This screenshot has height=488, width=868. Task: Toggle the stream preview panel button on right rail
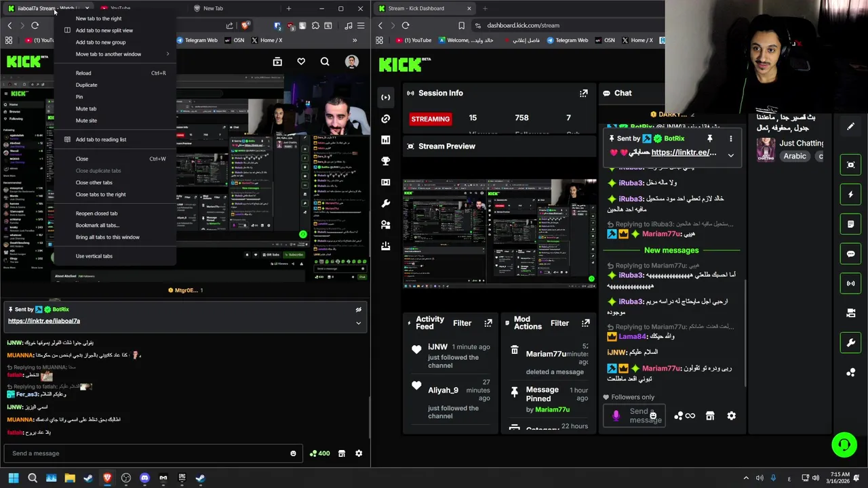coord(850,165)
